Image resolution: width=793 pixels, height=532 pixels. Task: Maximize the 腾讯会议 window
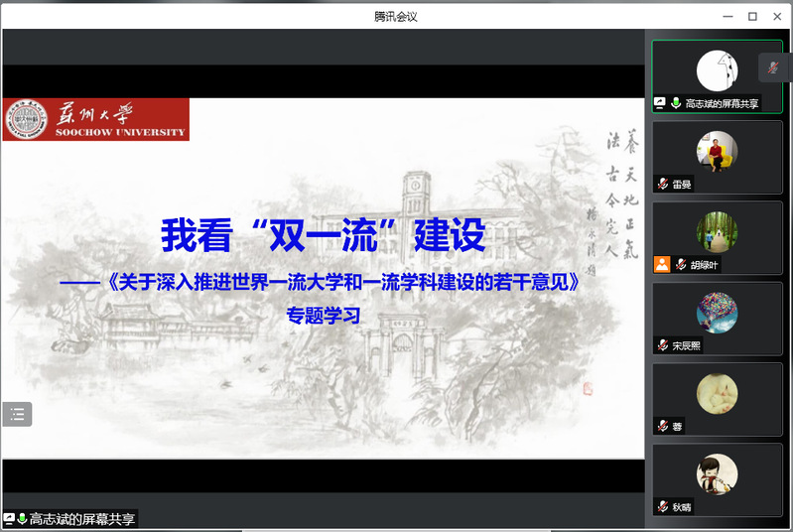tap(752, 16)
